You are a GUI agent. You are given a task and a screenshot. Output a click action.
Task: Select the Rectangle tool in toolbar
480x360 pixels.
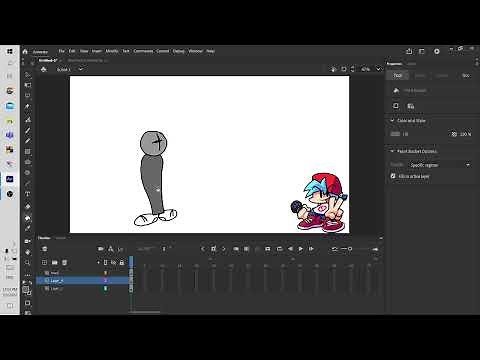click(28, 152)
